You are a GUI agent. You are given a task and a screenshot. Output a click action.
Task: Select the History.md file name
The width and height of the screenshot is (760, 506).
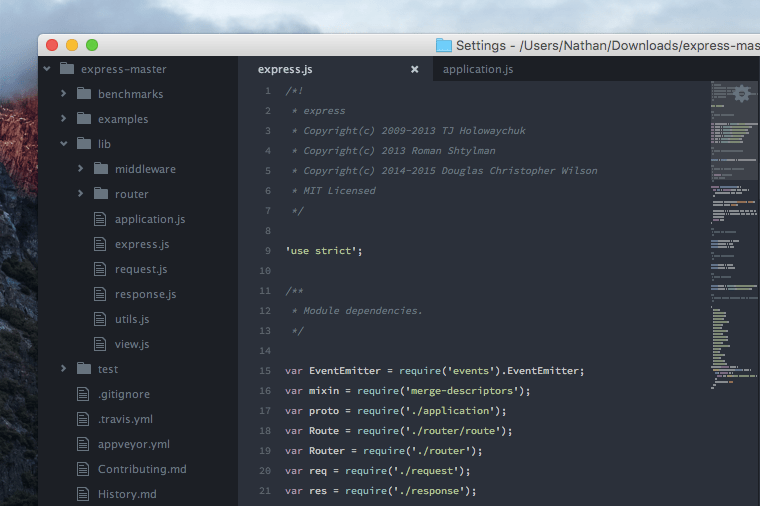[127, 494]
